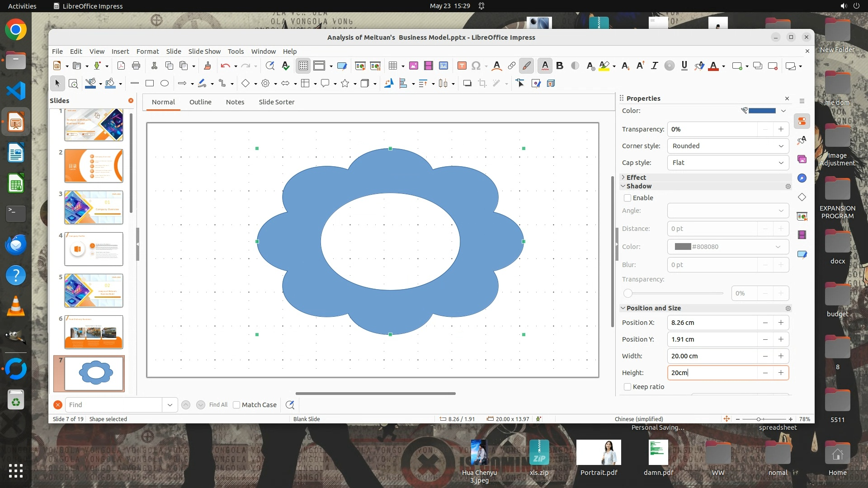The width and height of the screenshot is (868, 488).
Task: Select the Rectangle shape tool
Action: [x=150, y=83]
